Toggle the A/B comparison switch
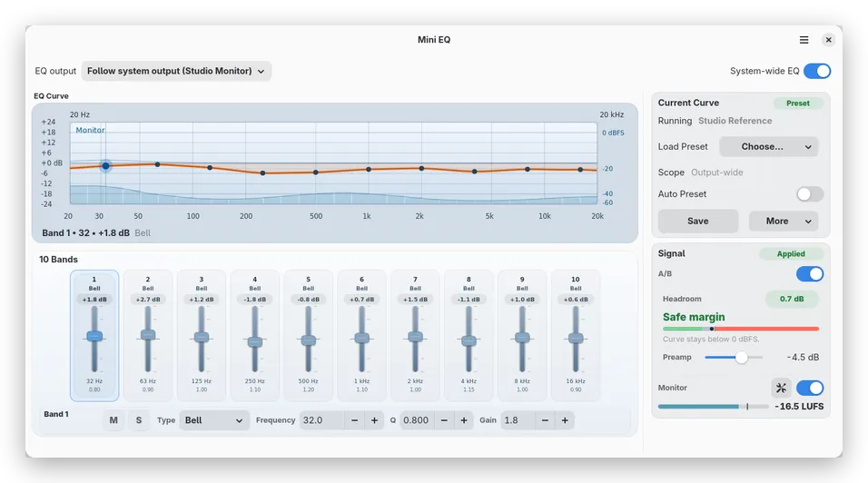Screen dimensions: 868x483 click(x=810, y=274)
